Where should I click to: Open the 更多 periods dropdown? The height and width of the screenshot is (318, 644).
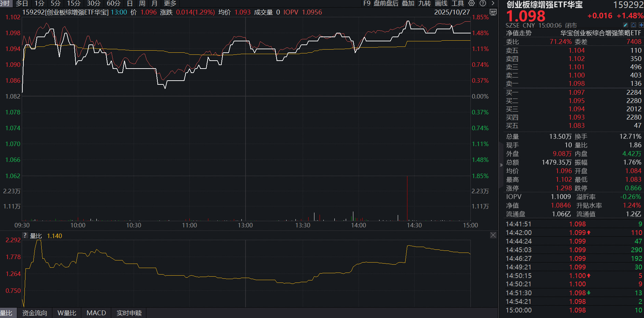(170, 3)
